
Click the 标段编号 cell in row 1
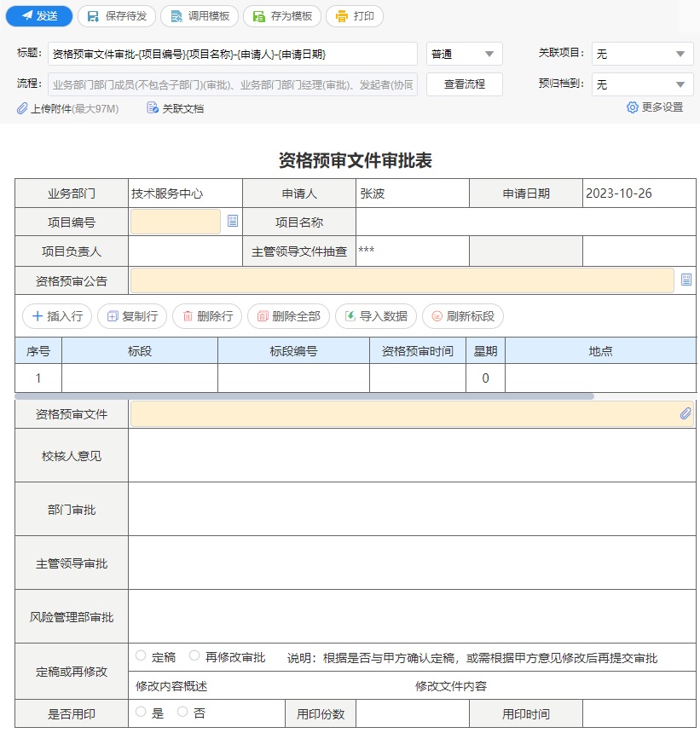pyautogui.click(x=293, y=378)
